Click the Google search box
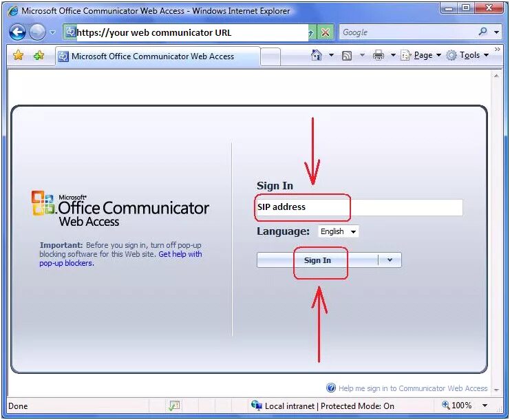Image resolution: width=510 pixels, height=420 pixels. tap(408, 32)
